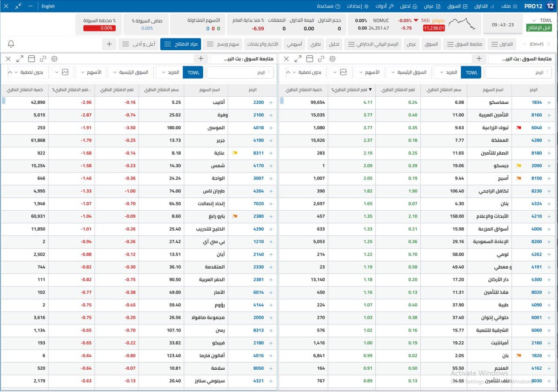
Task: Open الأسهم dropdown in the left panel
Action: point(92,73)
